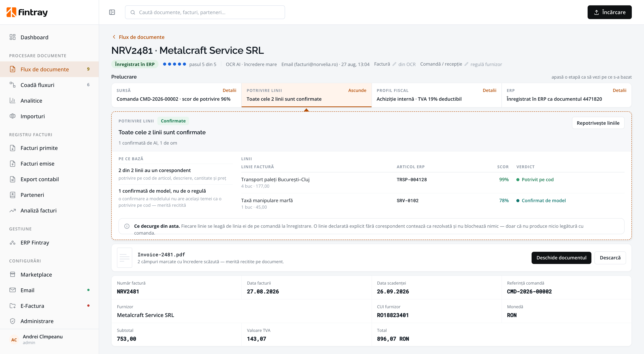
Task: Click the pasul 5 din 5 progress dots
Action: pyautogui.click(x=174, y=64)
